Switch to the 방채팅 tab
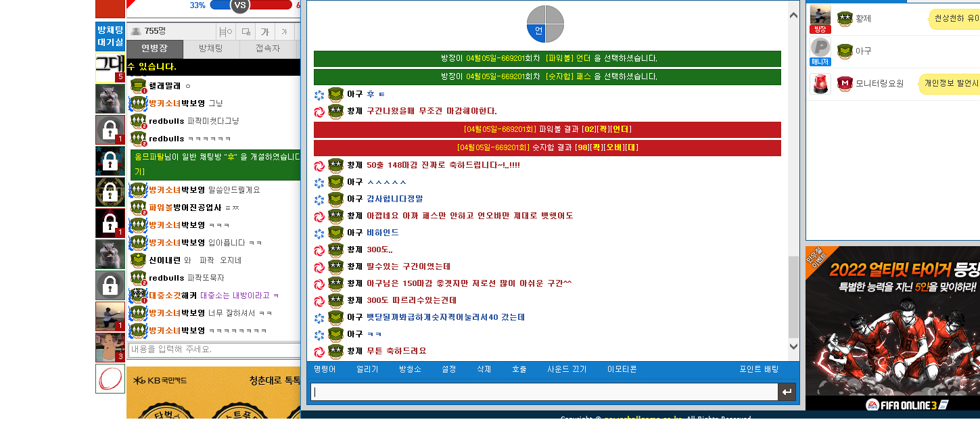This screenshot has height=426, width=980. pos(211,49)
